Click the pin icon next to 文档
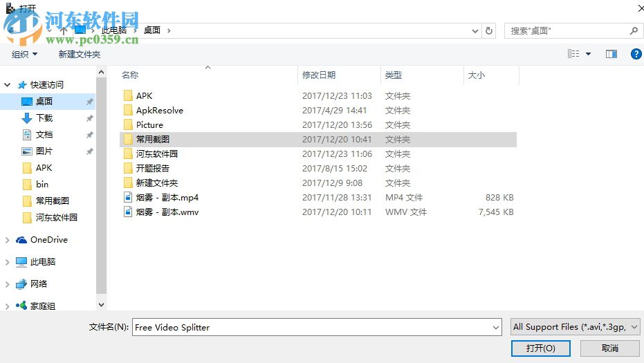644x363 pixels. click(x=89, y=135)
